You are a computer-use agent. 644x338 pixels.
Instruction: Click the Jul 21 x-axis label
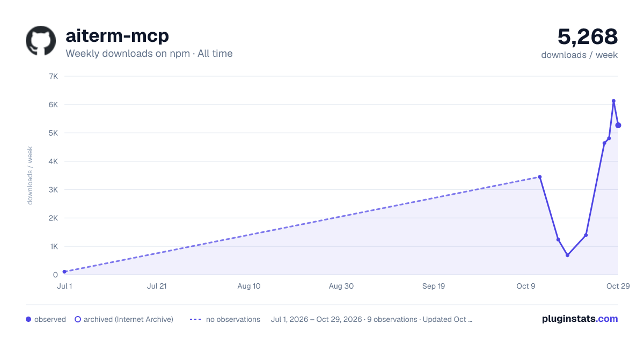click(x=157, y=286)
